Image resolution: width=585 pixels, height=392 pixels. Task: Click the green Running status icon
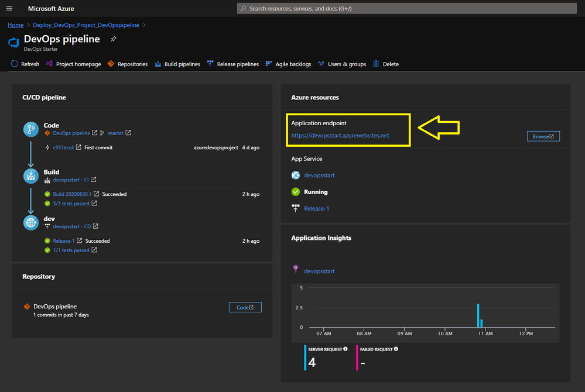click(296, 192)
